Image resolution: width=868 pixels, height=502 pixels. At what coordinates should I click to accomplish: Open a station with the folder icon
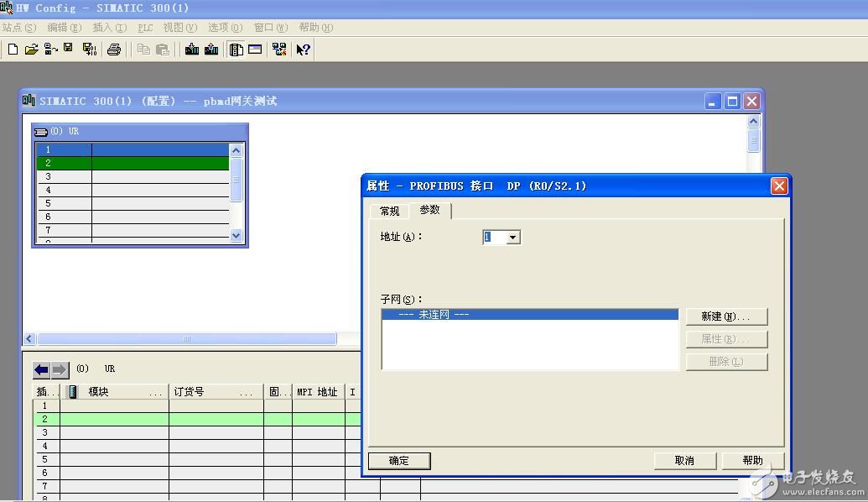[x=32, y=50]
